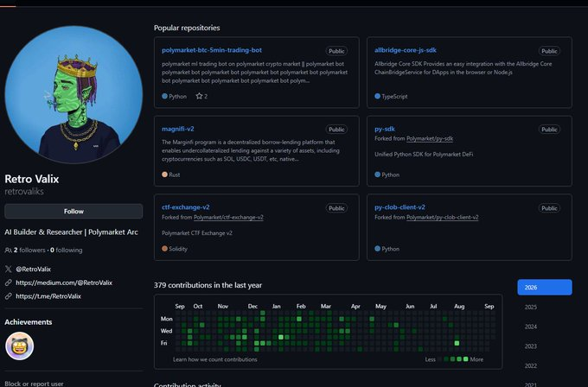Click the star count on polymarket-btc-5min-trading-bot

201,96
